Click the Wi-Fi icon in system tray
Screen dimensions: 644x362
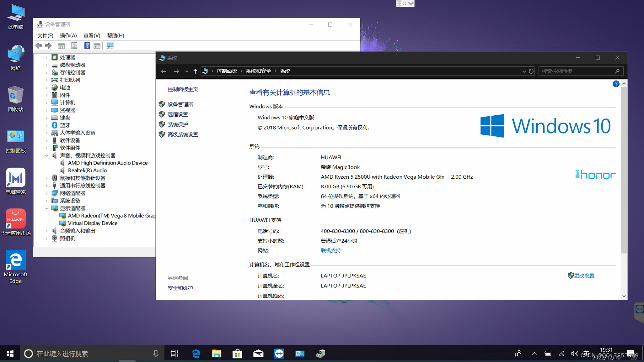click(x=562, y=354)
